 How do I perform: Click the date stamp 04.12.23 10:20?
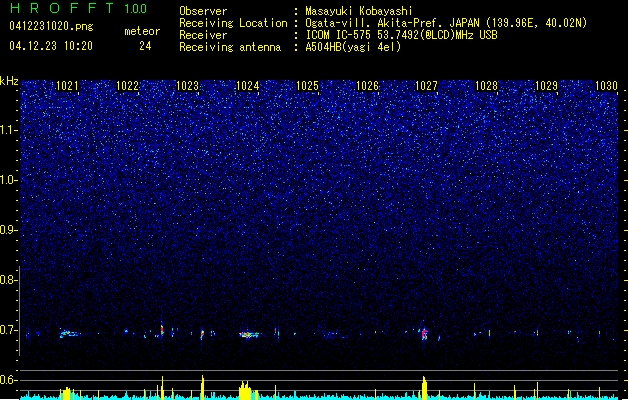click(51, 46)
